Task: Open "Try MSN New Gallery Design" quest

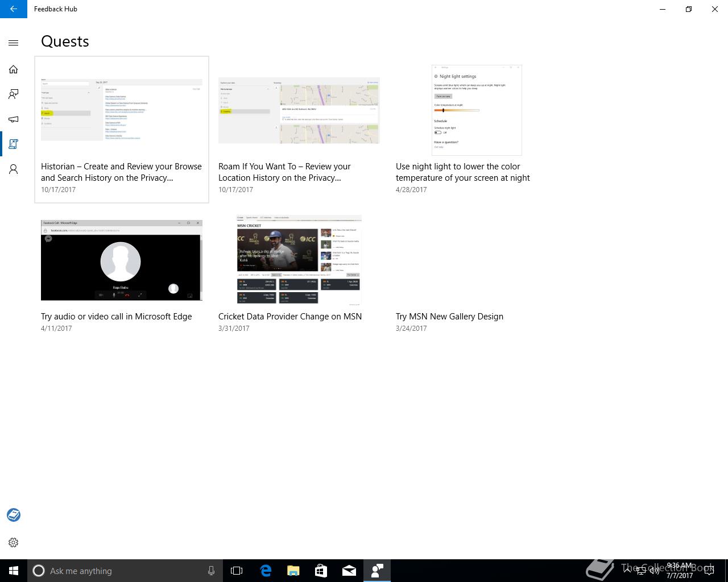Action: point(449,317)
